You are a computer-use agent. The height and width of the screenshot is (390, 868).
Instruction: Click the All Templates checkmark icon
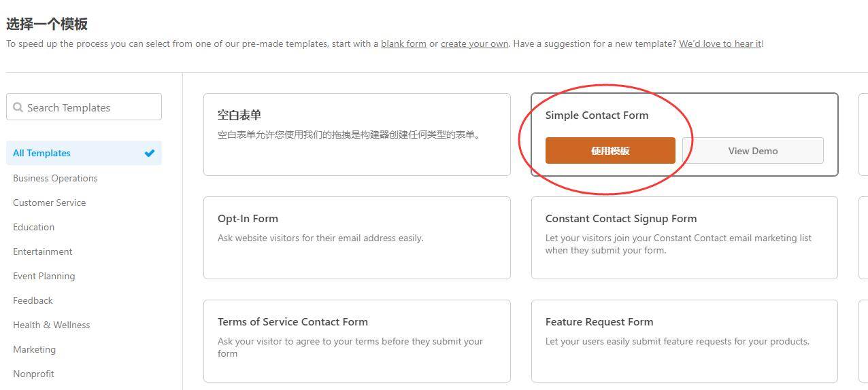[x=150, y=153]
